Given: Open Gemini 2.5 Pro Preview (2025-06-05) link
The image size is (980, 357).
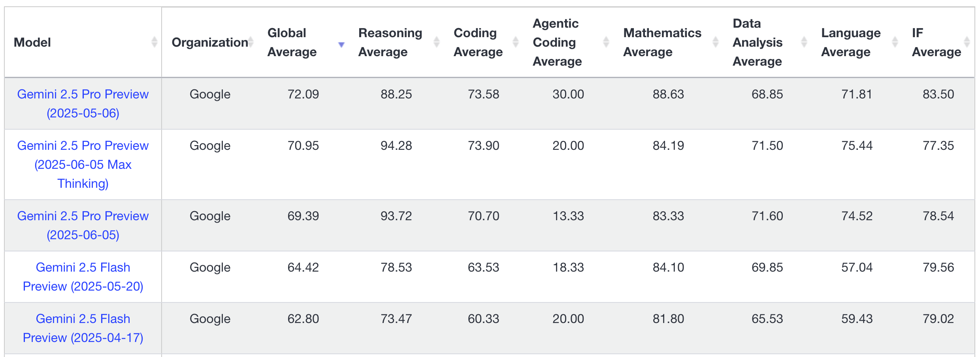Looking at the screenshot, I should [x=83, y=225].
